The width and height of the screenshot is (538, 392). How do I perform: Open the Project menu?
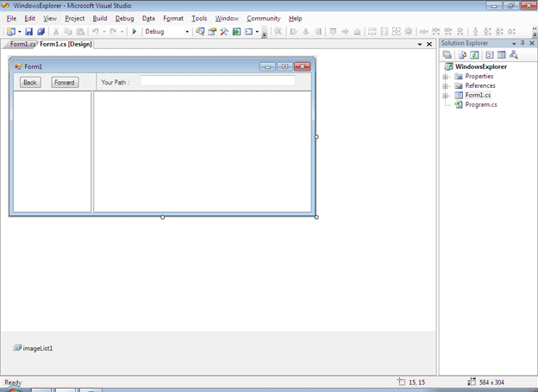74,18
